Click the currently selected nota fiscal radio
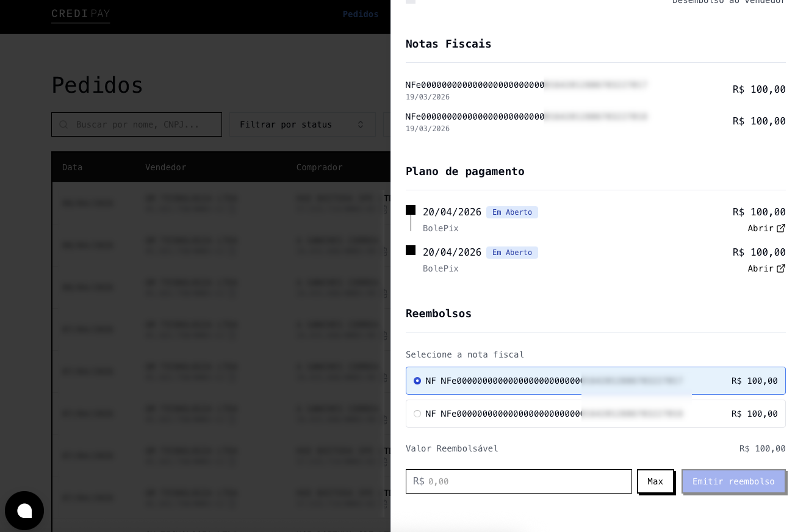The height and width of the screenshot is (532, 795). tap(417, 381)
